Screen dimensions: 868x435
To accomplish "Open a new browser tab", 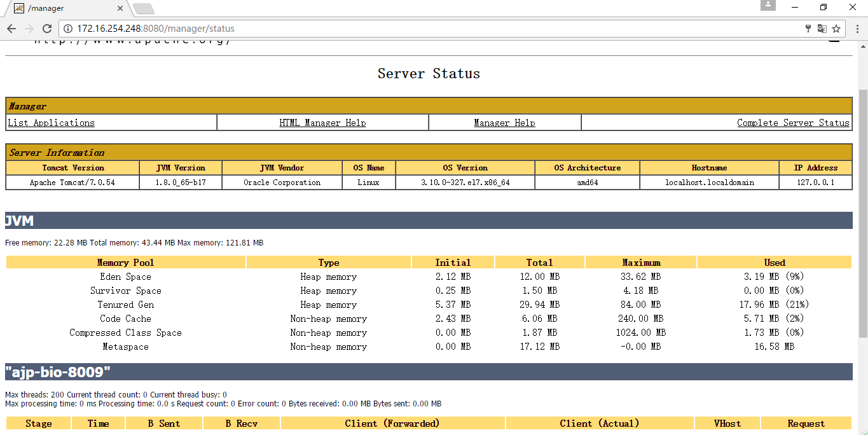I will tap(144, 8).
